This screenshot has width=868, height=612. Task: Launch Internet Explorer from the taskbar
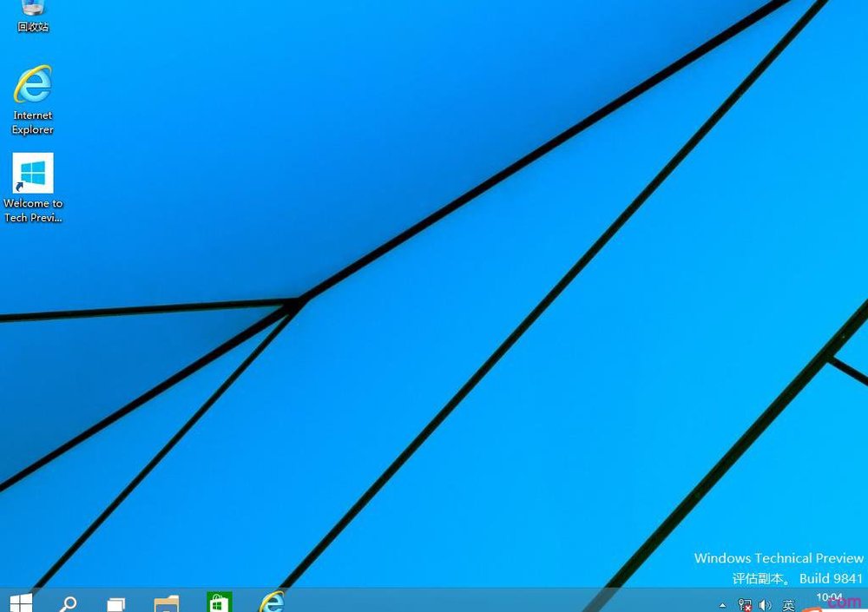(272, 602)
